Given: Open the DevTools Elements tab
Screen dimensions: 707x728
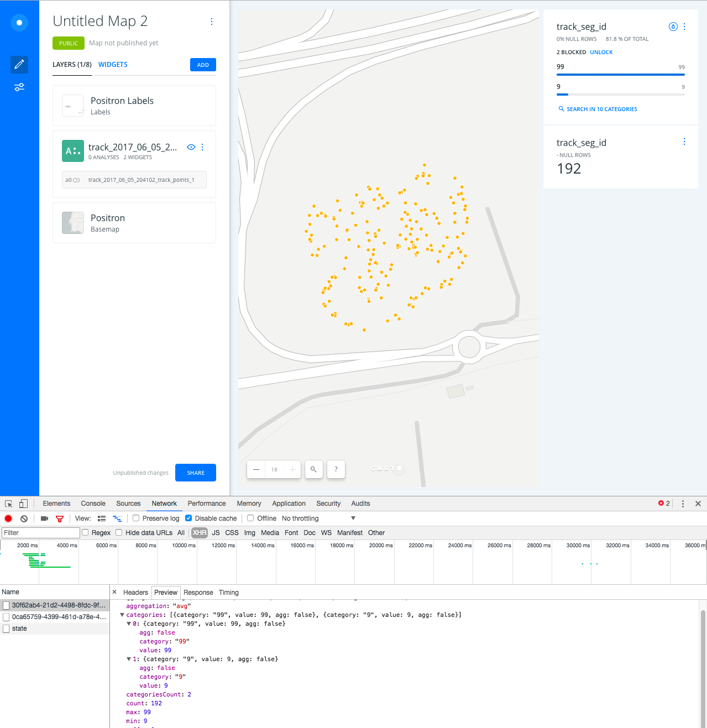Looking at the screenshot, I should 56,504.
